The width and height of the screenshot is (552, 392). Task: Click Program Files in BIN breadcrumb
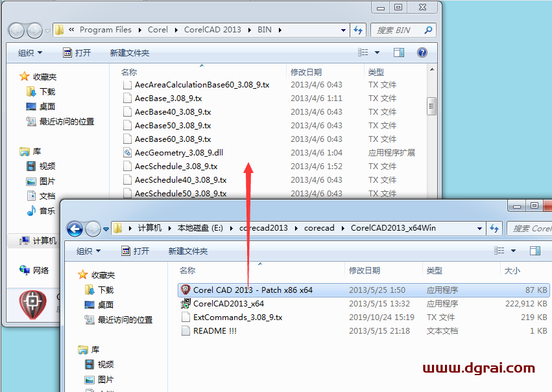[106, 30]
